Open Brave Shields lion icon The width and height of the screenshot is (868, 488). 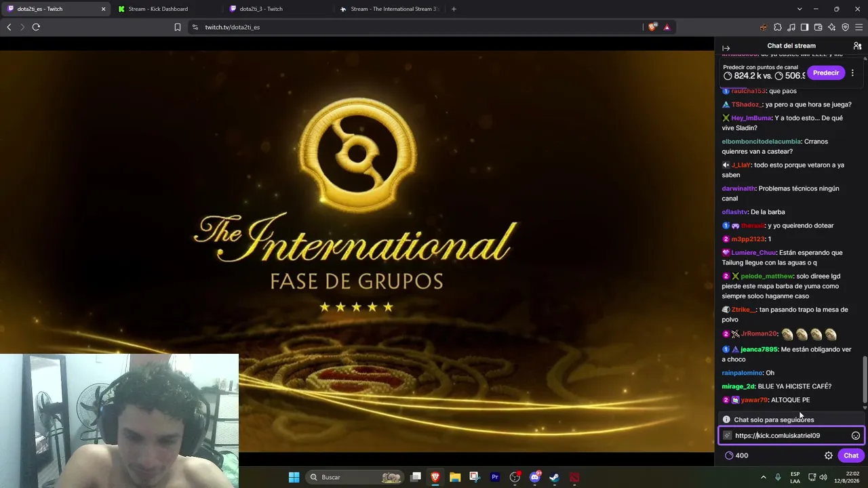click(x=652, y=27)
